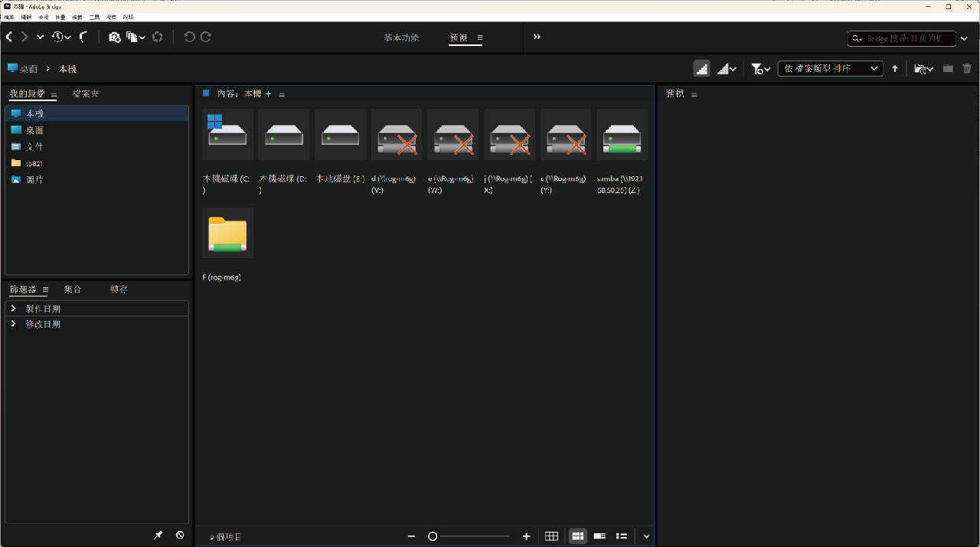
Task: Click the camera import (get photos) icon
Action: click(114, 37)
